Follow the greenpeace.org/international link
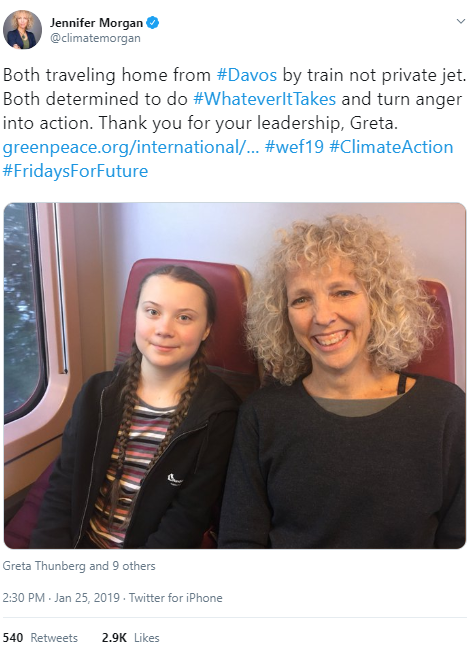 [x=131, y=147]
